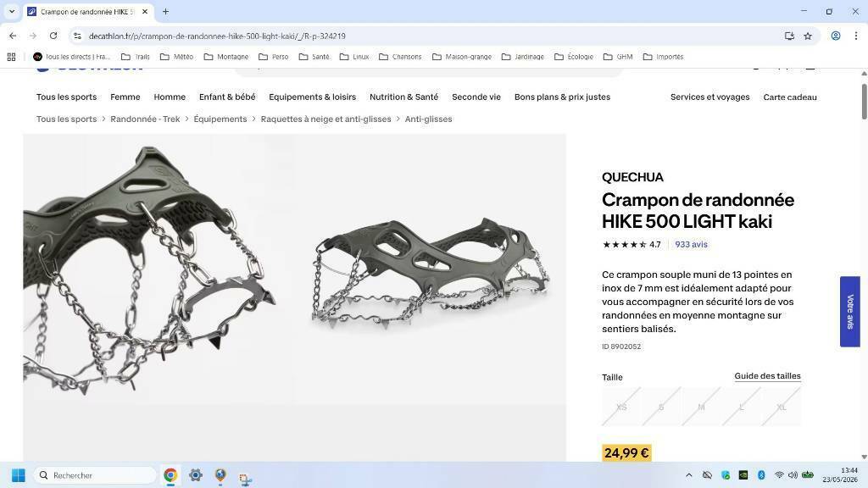
Task: Open Equipements & loisirs menu
Action: point(312,97)
